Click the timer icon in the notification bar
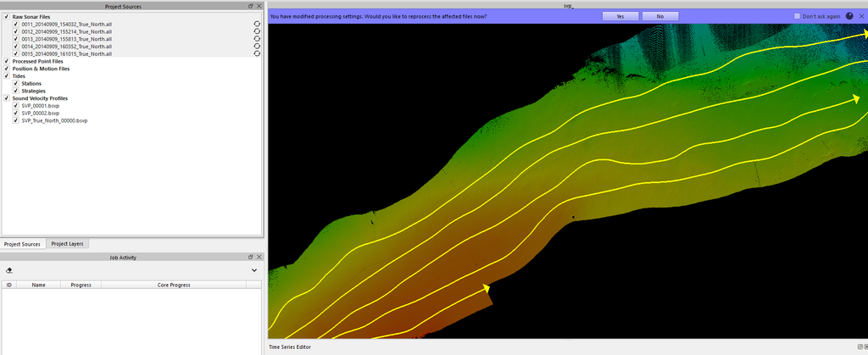The width and height of the screenshot is (868, 355). pos(849,16)
